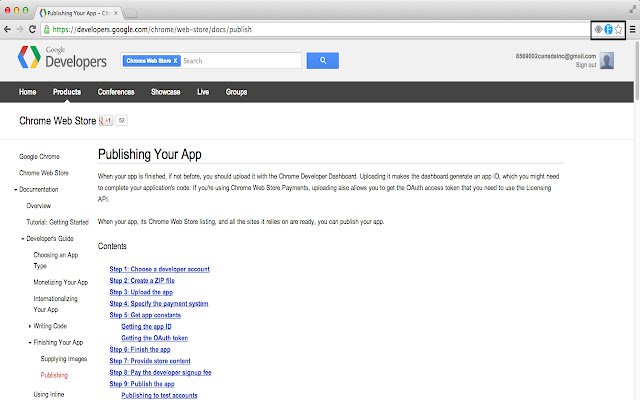Click the Getting the OAuth token link
The height and width of the screenshot is (400, 640).
[x=155, y=338]
